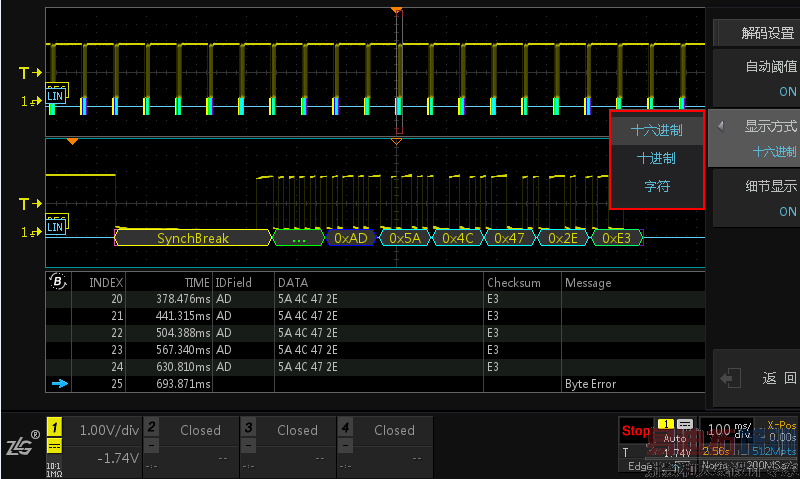
Task: Pick the 字符 character display option
Action: (657, 186)
